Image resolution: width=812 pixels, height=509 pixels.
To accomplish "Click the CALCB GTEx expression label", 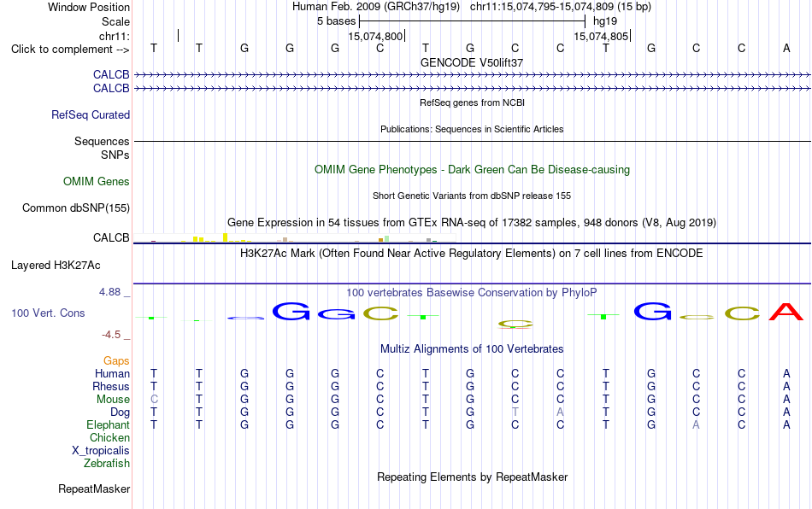I will point(111,238).
